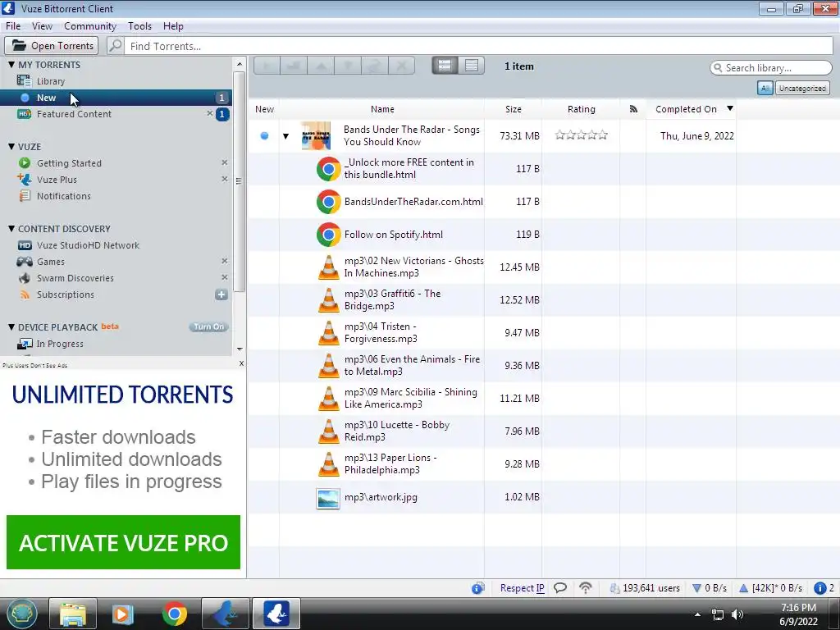Click the Find Torrents magnifier icon
The width and height of the screenshot is (840, 630).
[x=115, y=46]
